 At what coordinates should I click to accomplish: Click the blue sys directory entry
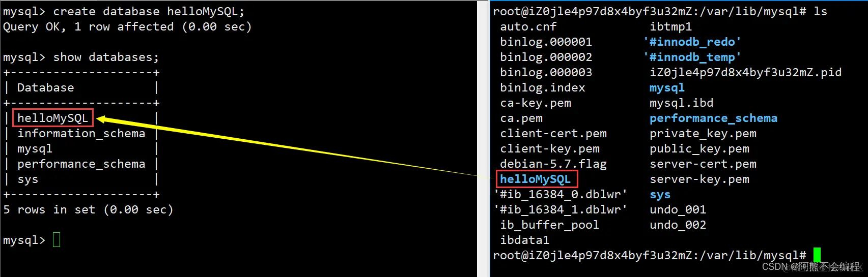coord(660,195)
